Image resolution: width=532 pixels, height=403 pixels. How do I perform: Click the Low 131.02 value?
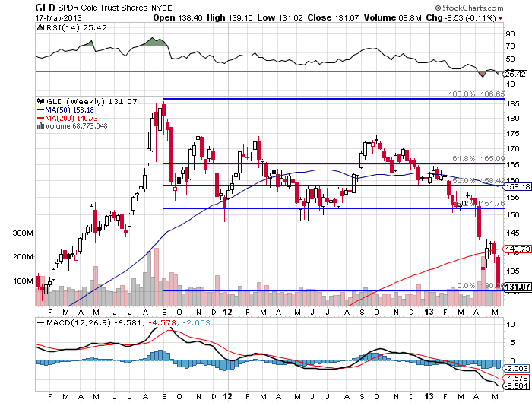pyautogui.click(x=280, y=17)
